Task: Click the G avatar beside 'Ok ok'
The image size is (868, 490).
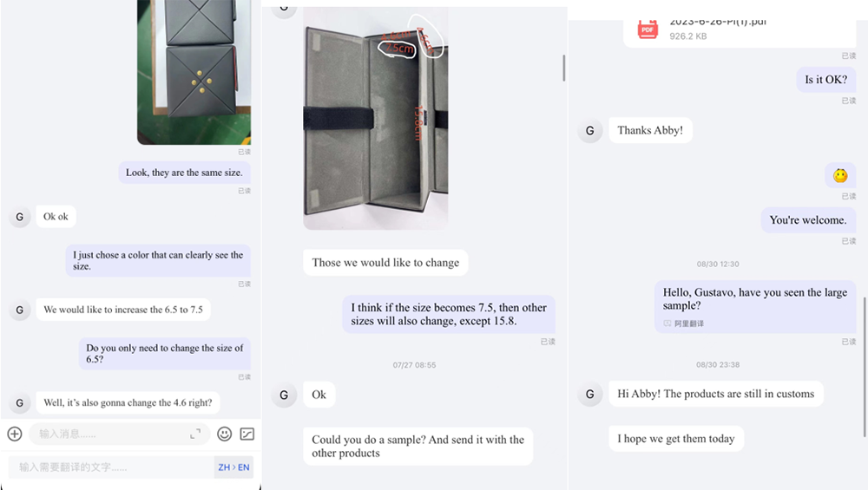Action: 19,217
